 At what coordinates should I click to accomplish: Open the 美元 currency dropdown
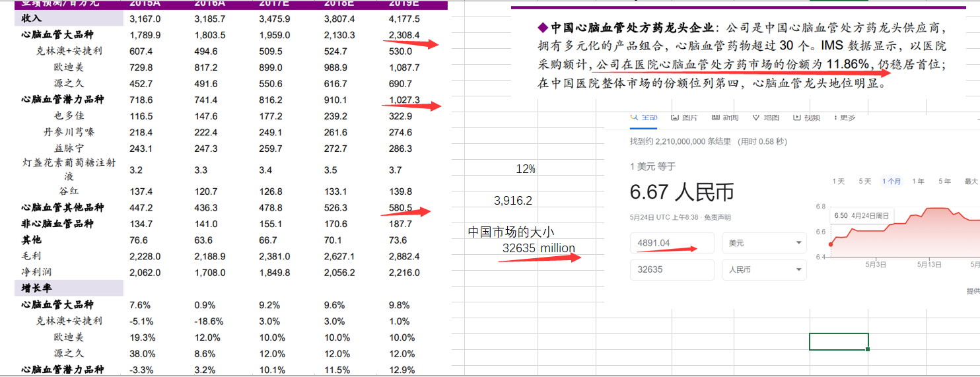(764, 243)
